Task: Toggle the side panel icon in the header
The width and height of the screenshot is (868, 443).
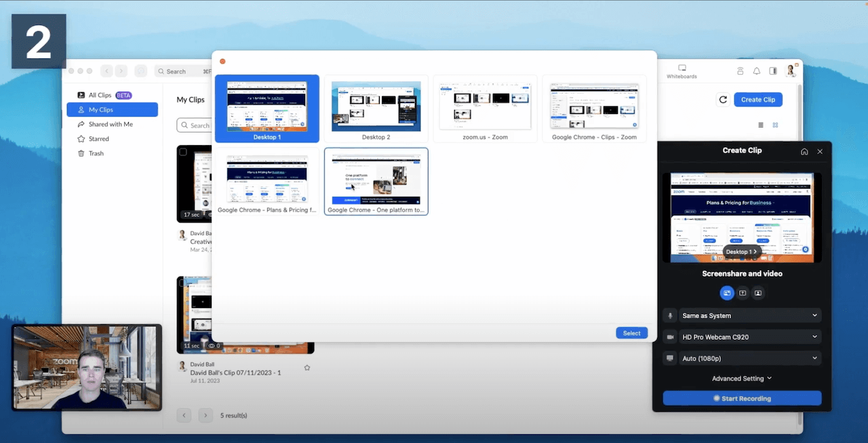Action: (x=772, y=71)
